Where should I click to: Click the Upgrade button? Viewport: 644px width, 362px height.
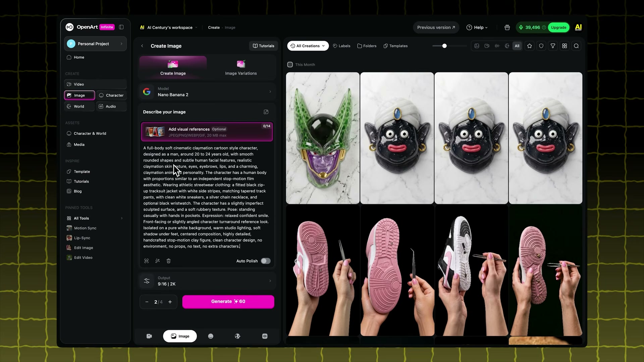[x=558, y=27]
